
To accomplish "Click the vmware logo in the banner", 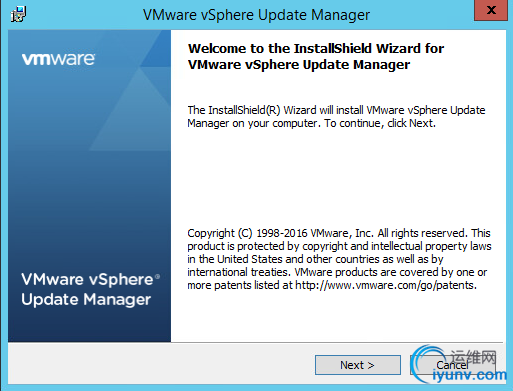I will tap(58, 59).
